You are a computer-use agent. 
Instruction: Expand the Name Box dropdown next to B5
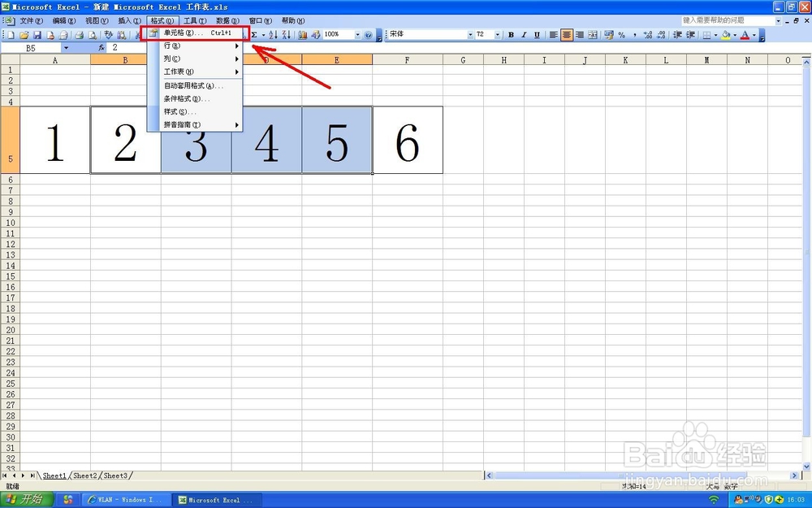66,48
